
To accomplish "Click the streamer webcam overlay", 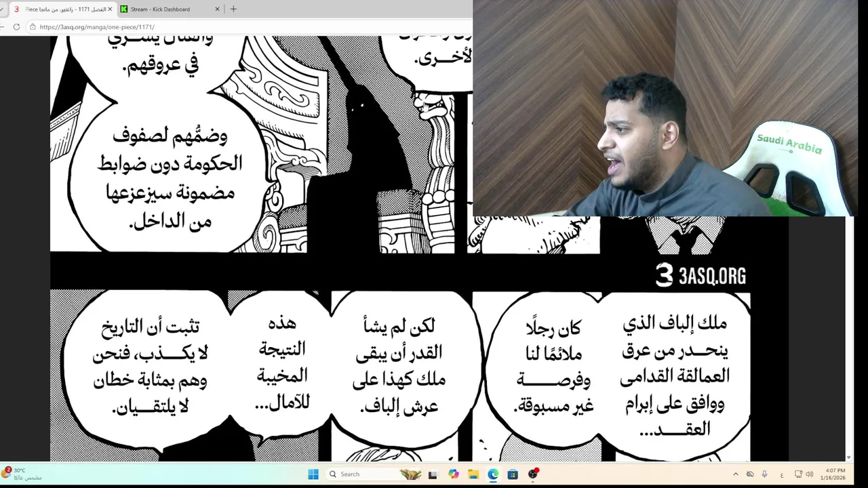I will click(665, 108).
